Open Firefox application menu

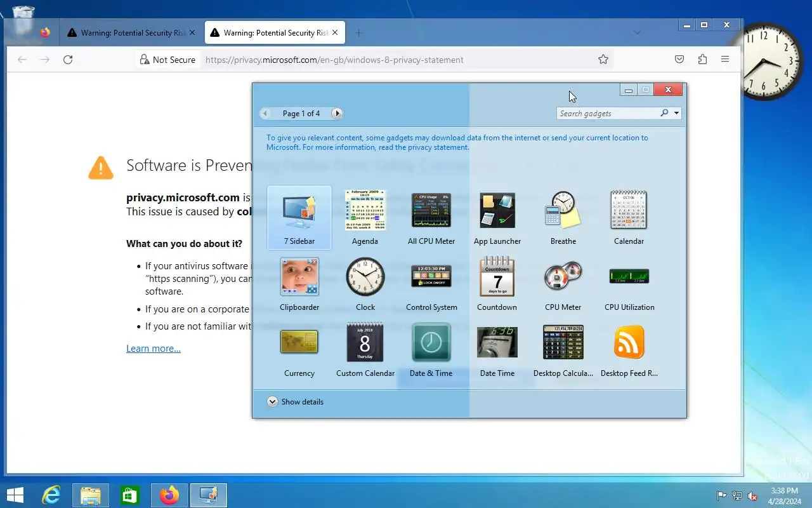[x=725, y=60]
